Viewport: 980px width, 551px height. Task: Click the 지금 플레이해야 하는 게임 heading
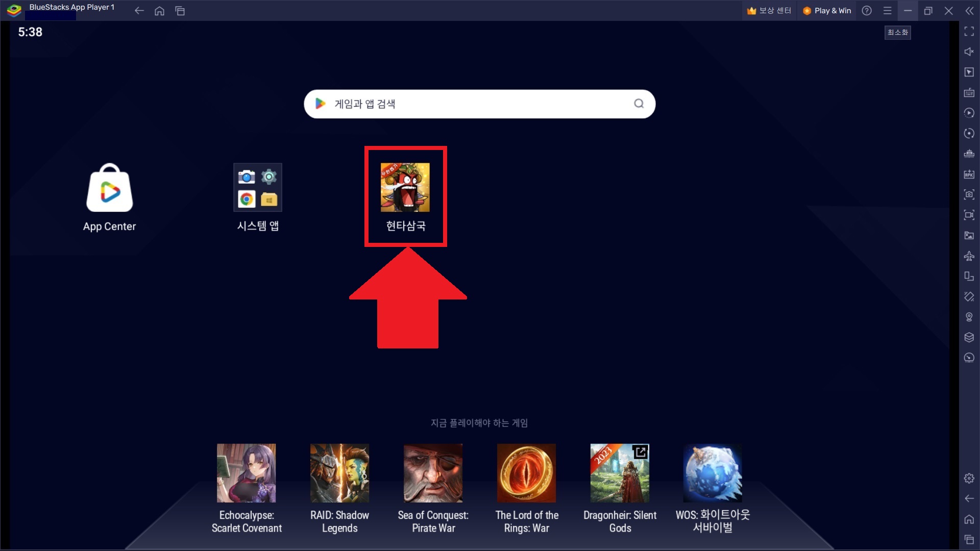tap(479, 423)
